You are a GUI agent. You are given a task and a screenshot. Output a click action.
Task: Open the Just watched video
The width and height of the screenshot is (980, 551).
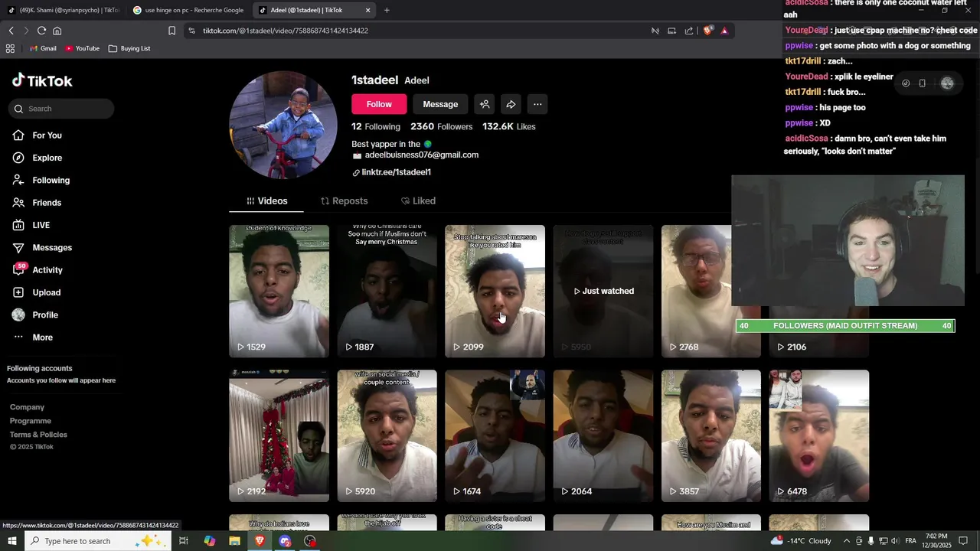click(603, 291)
